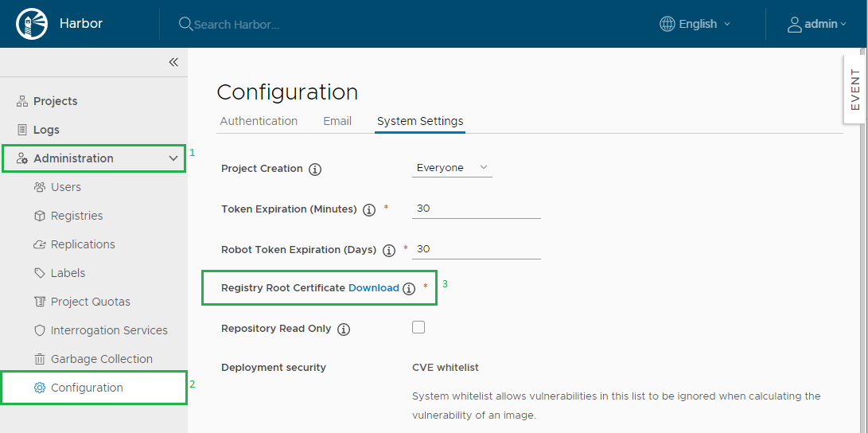
Task: Click the Harbor lighthouse logo
Action: tap(32, 24)
